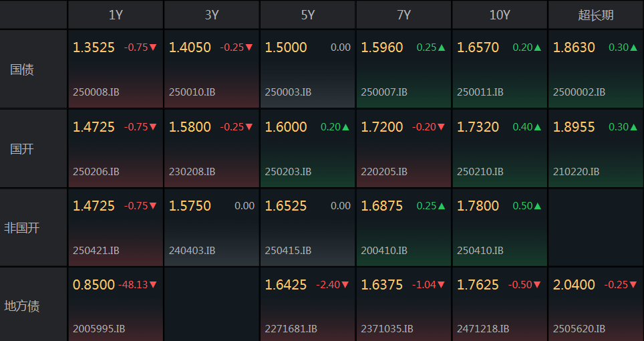Click the green up arrow beside 0.50
Image resolution: width=644 pixels, height=341 pixels.
(538, 206)
